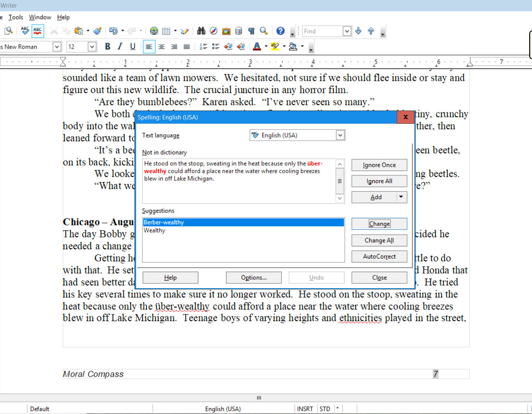Select the Clone Formatting paintbrush icon
This screenshot has width=532, height=414.
(97, 31)
